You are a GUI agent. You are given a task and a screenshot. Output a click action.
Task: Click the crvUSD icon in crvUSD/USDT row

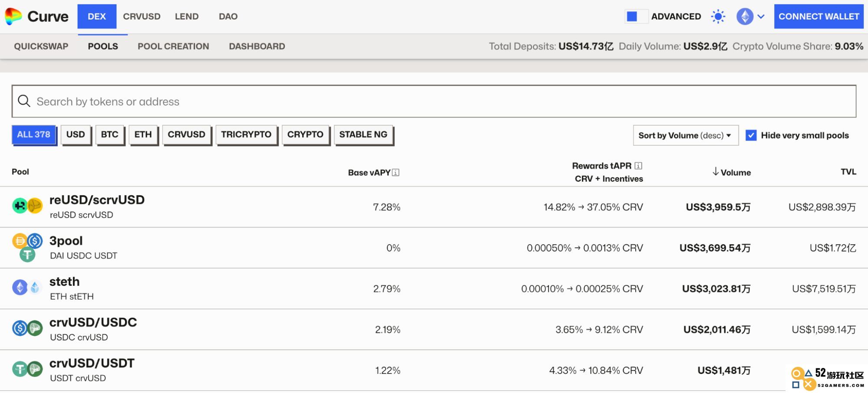tap(35, 369)
